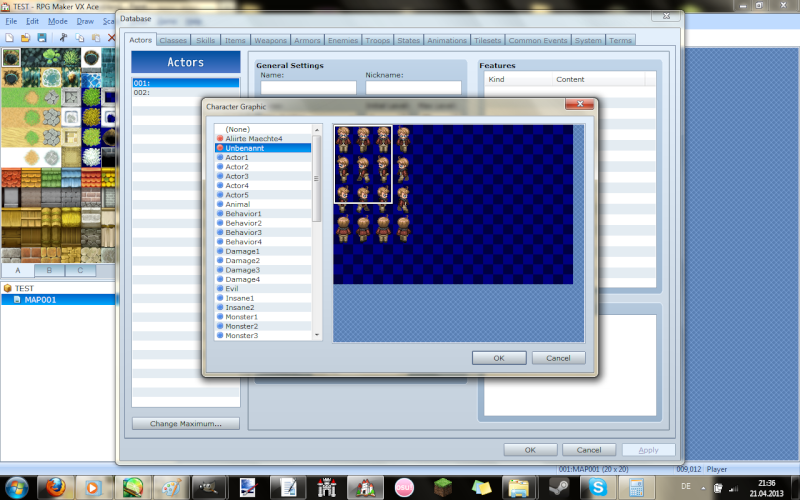Screen dimensions: 800x500
Task: Click the Change Maximum button
Action: [x=186, y=423]
